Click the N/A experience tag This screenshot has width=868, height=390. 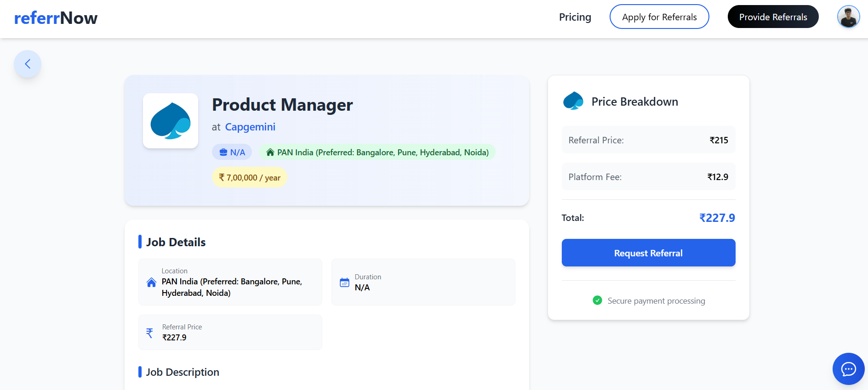point(232,153)
